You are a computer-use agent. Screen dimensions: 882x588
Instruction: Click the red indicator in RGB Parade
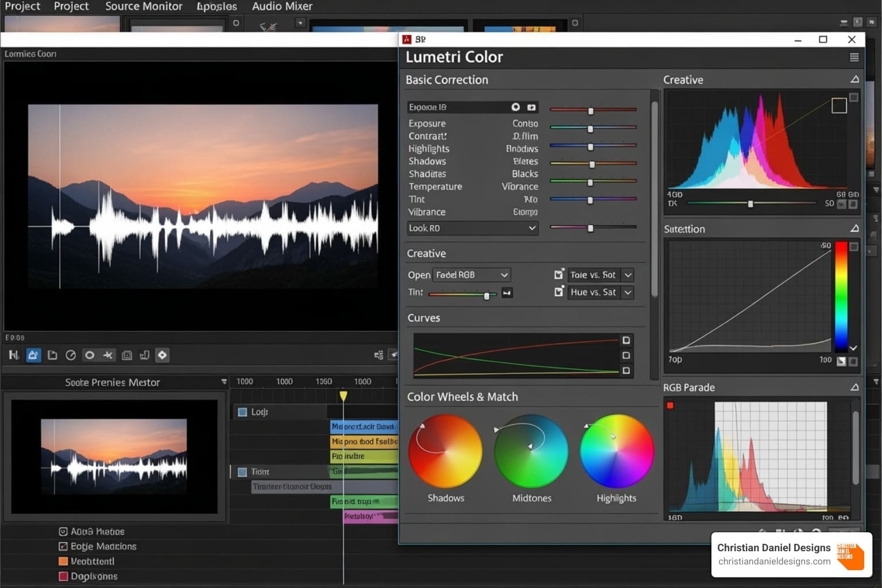(670, 405)
